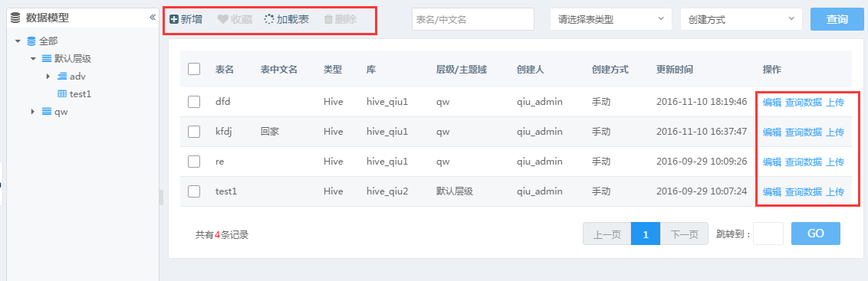Expand the qw tree node arrow
Image resolution: width=868 pixels, height=281 pixels.
33,112
